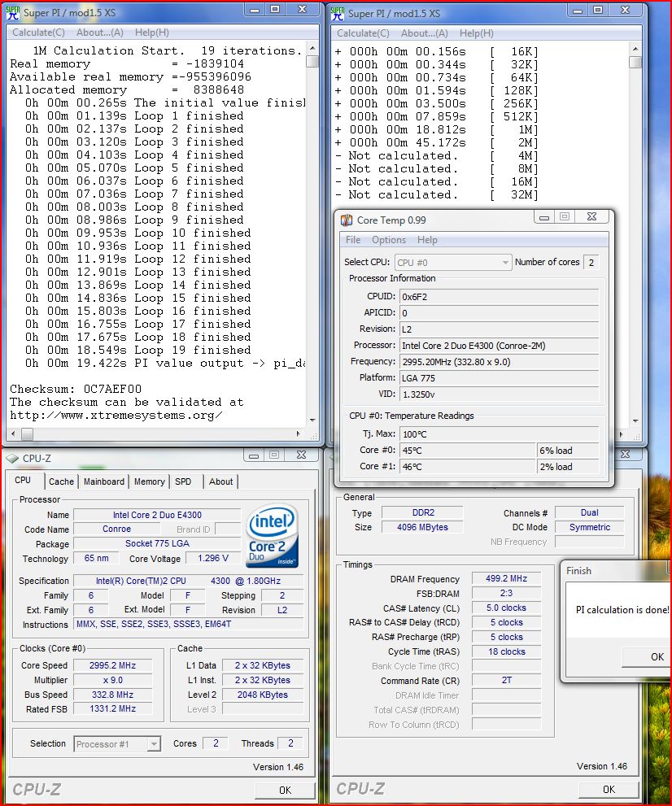The image size is (672, 806).
Task: Click horizontal scroll left arrow in left Super PI
Action: point(13,433)
